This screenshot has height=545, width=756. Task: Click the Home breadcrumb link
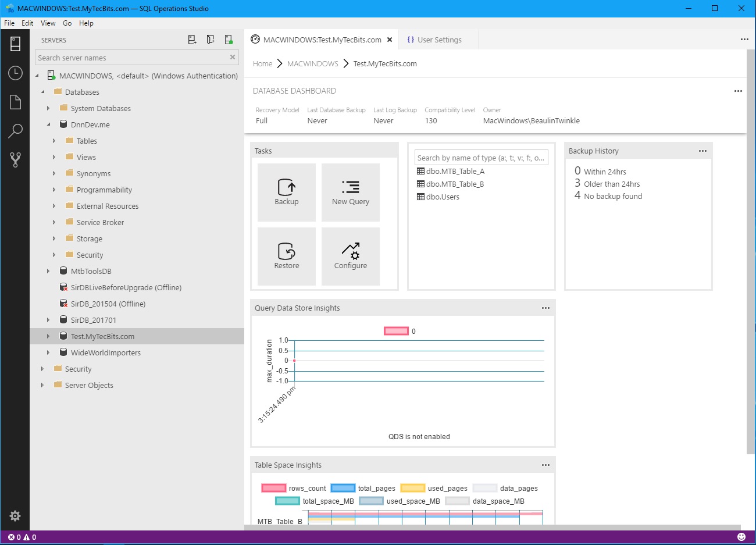click(262, 64)
